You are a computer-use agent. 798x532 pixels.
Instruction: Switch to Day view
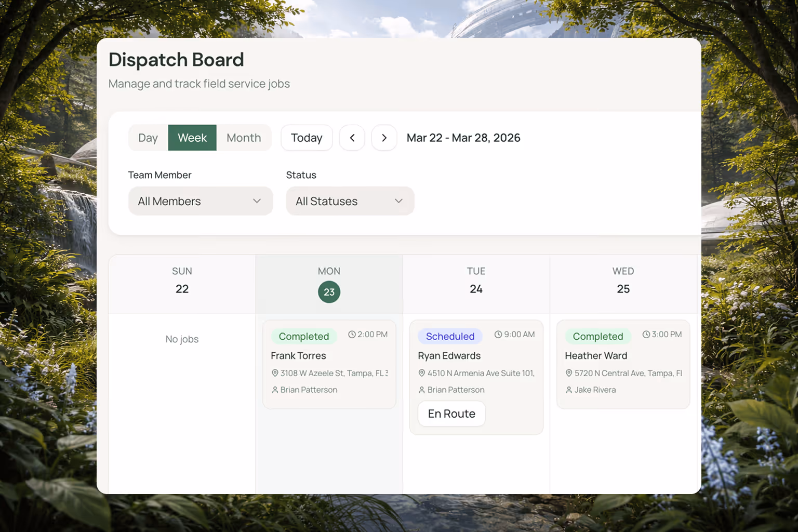148,138
